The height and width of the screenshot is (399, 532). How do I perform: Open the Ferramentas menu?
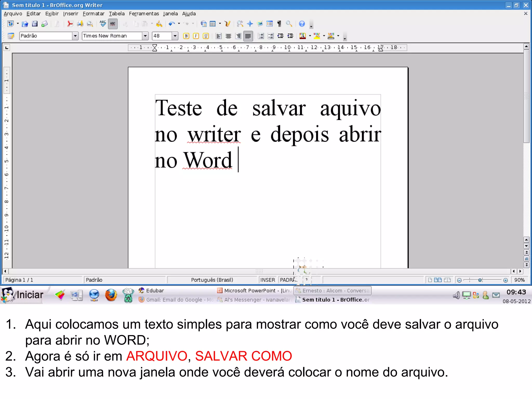point(144,14)
